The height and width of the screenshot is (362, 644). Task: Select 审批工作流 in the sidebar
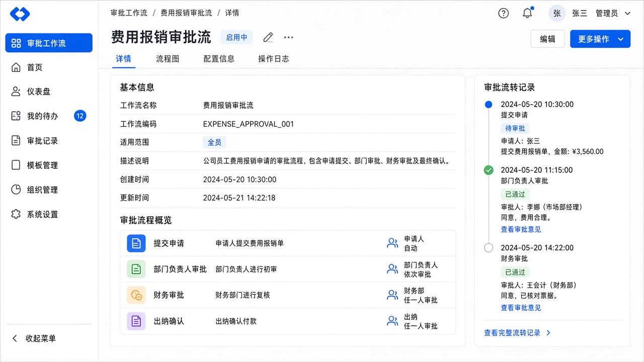pos(49,43)
